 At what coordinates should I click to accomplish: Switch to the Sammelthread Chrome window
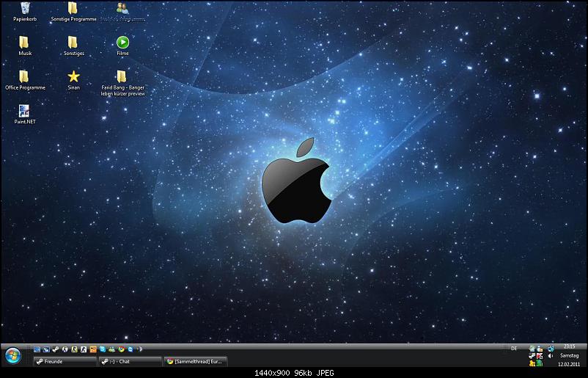point(195,361)
